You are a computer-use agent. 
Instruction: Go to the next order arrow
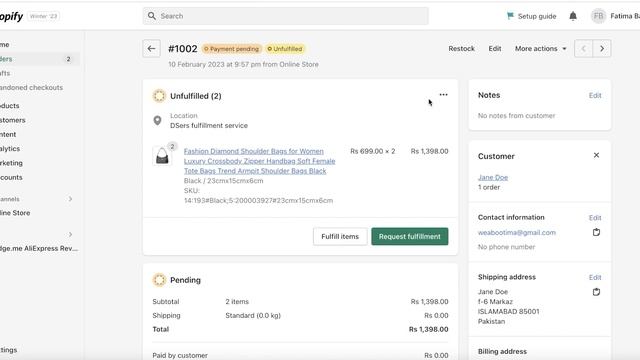point(602,49)
